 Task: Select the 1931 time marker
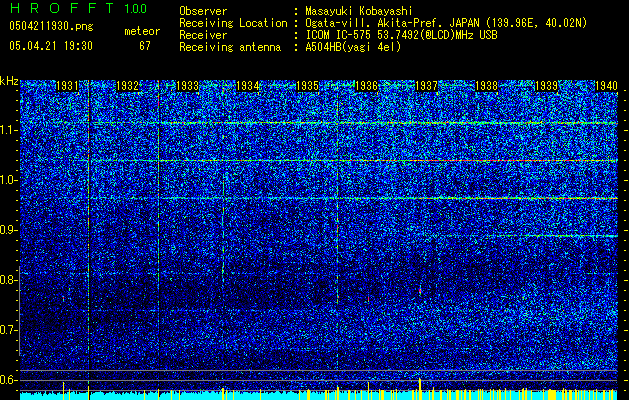[67, 86]
